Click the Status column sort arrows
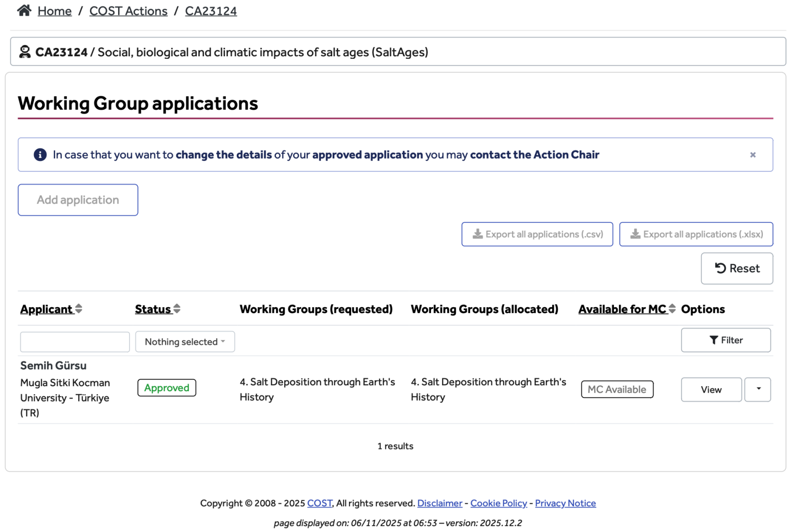 click(177, 309)
